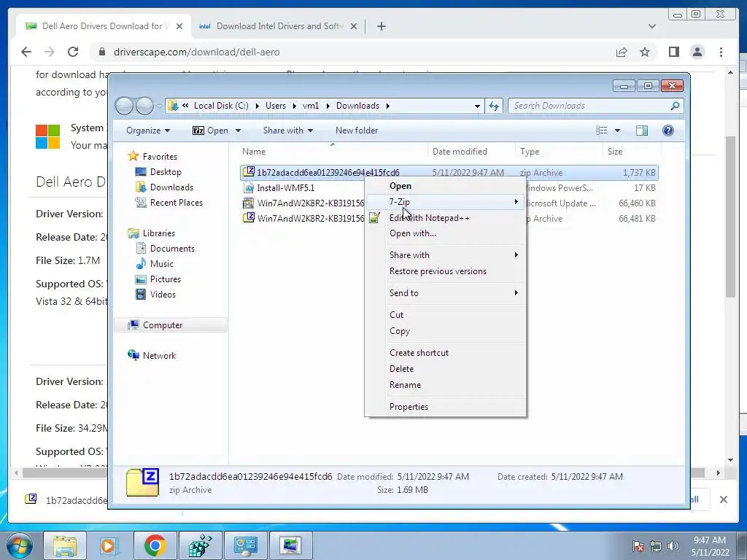Screen dimensions: 747x560
Task: Open the address bar history dropdown
Action: [x=477, y=106]
